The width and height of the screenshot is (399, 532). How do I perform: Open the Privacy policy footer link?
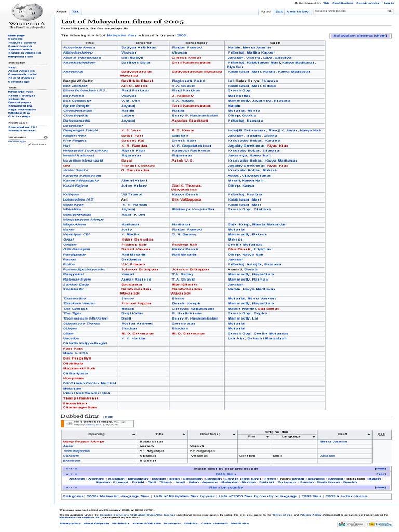pos(70,524)
